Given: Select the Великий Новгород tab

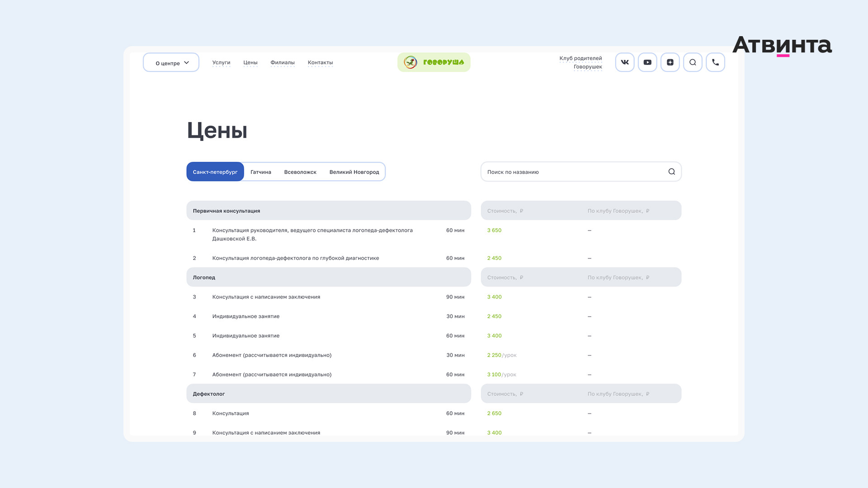Looking at the screenshot, I should tap(354, 172).
